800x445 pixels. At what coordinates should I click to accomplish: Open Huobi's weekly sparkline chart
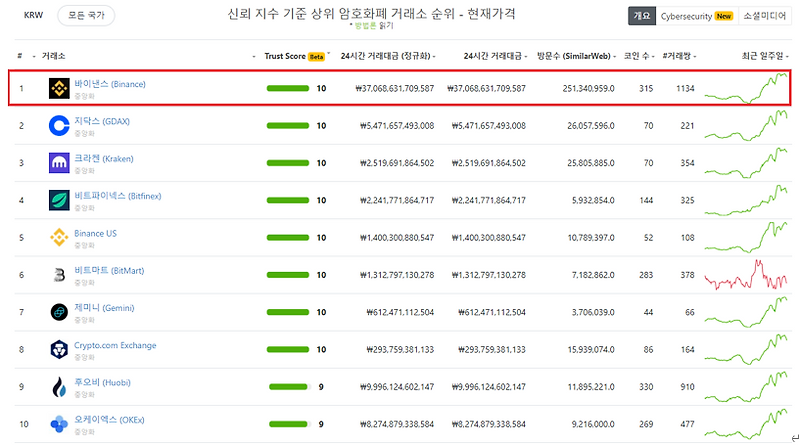coord(746,387)
